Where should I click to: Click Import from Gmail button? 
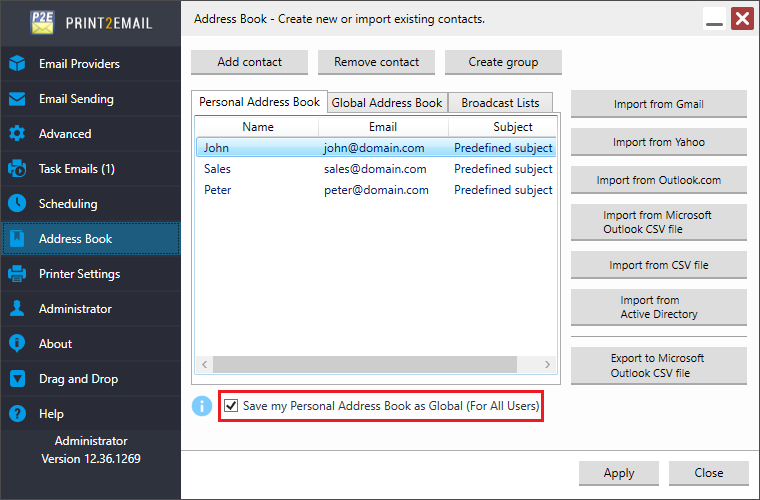(658, 104)
